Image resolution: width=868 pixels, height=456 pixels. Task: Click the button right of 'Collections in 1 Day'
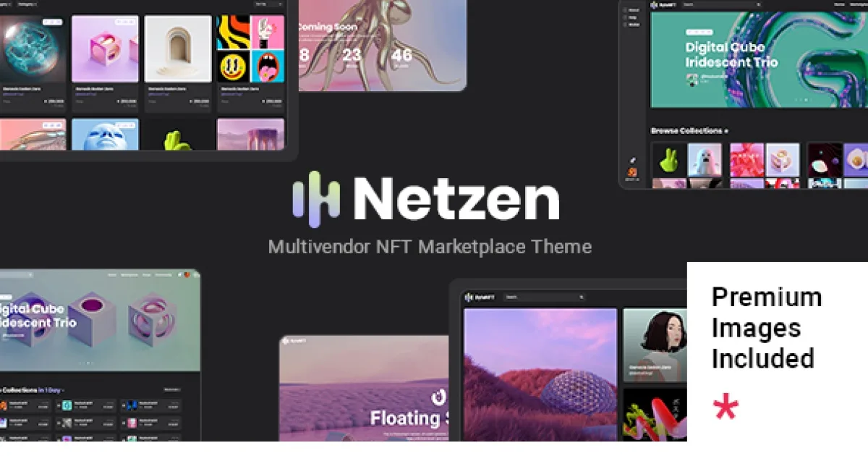pos(172,389)
